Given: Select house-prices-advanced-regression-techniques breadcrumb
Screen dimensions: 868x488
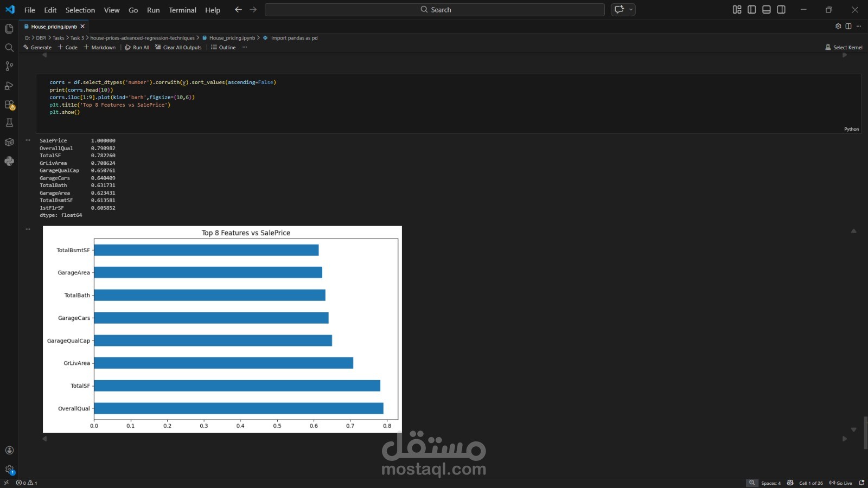Looking at the screenshot, I should point(142,38).
